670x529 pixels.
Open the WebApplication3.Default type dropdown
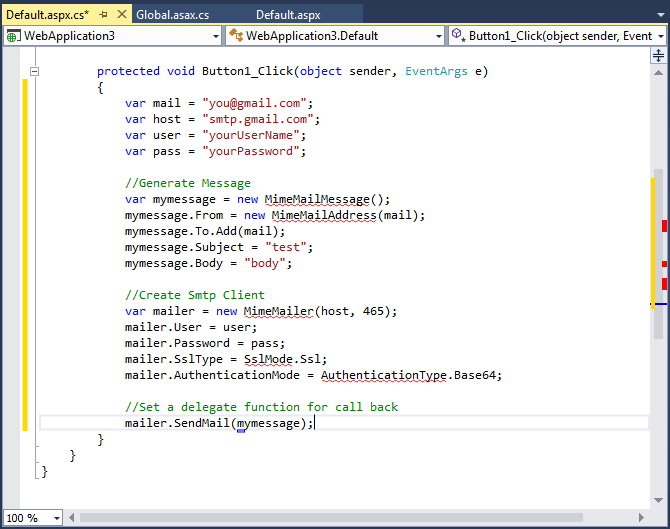coord(438,36)
